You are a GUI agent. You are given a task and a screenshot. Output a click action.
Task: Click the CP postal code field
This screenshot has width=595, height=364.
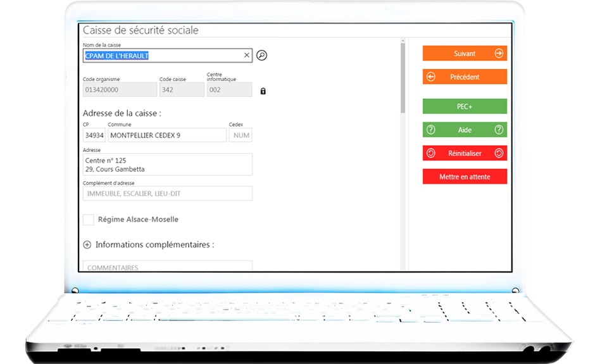coord(94,135)
